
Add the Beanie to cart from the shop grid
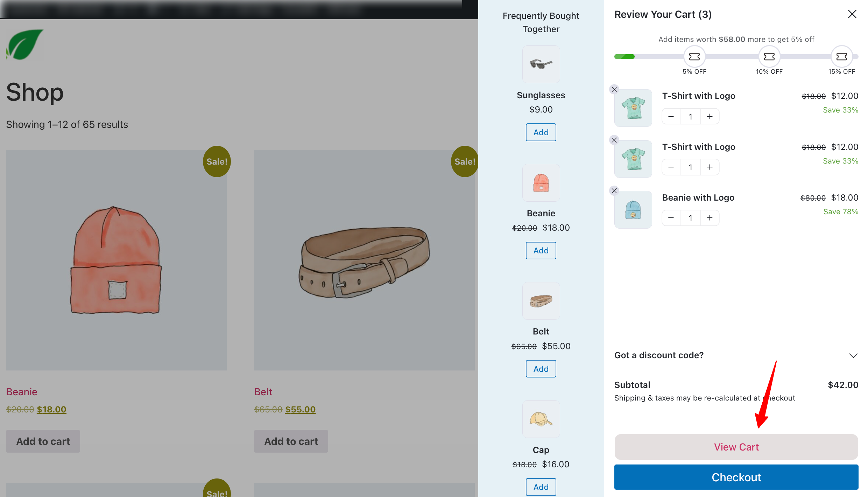pyautogui.click(x=43, y=441)
